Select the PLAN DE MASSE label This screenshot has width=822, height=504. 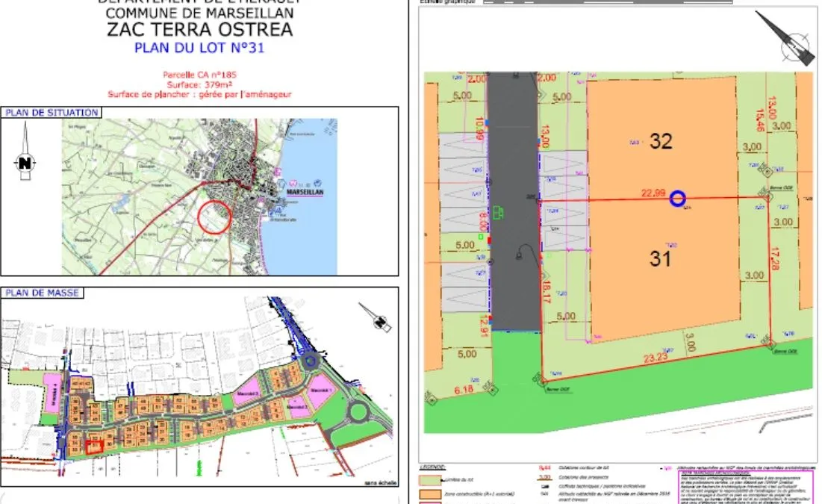click(42, 293)
